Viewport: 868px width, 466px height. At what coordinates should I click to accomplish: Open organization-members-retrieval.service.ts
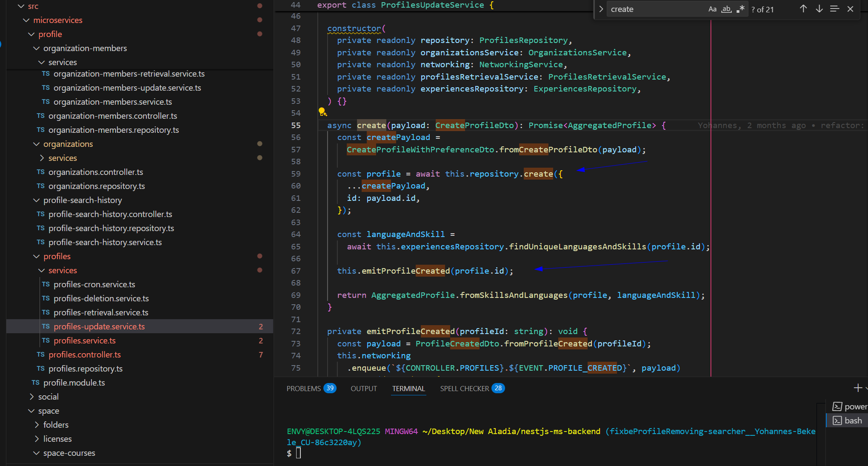129,74
